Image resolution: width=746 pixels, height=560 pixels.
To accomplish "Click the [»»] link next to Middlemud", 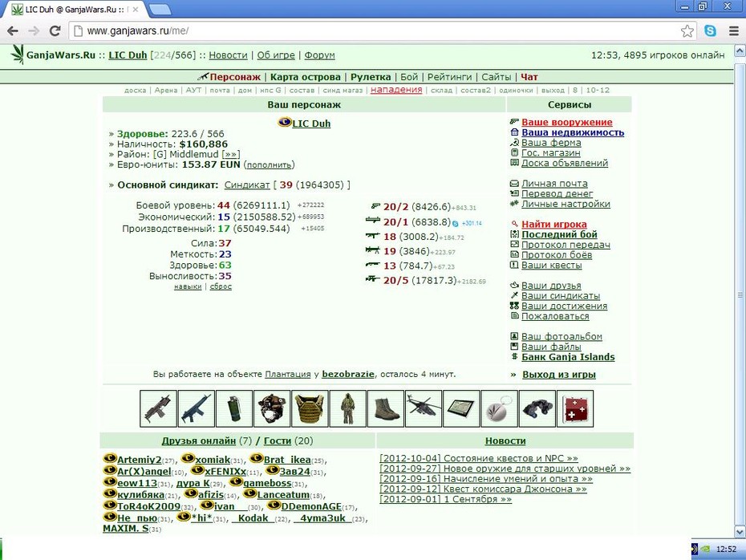I will coord(231,155).
